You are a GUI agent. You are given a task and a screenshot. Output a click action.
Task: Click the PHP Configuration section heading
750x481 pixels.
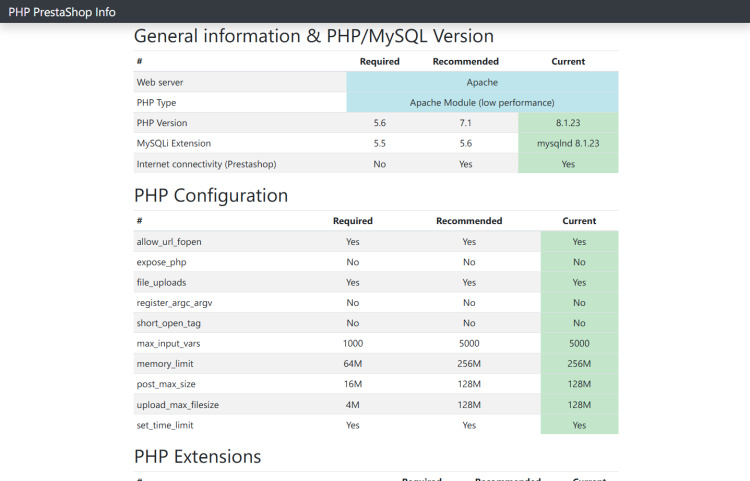tap(211, 196)
